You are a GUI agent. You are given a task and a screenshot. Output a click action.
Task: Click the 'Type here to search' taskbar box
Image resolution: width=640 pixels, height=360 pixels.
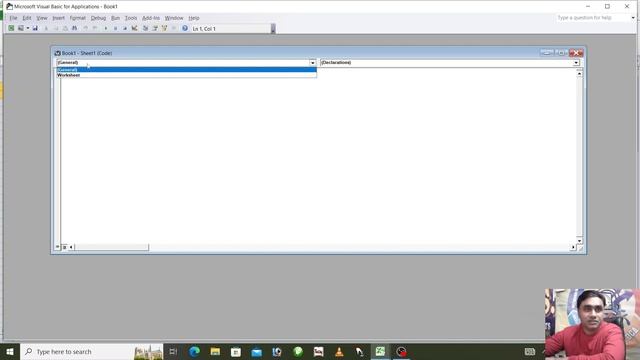coord(92,351)
